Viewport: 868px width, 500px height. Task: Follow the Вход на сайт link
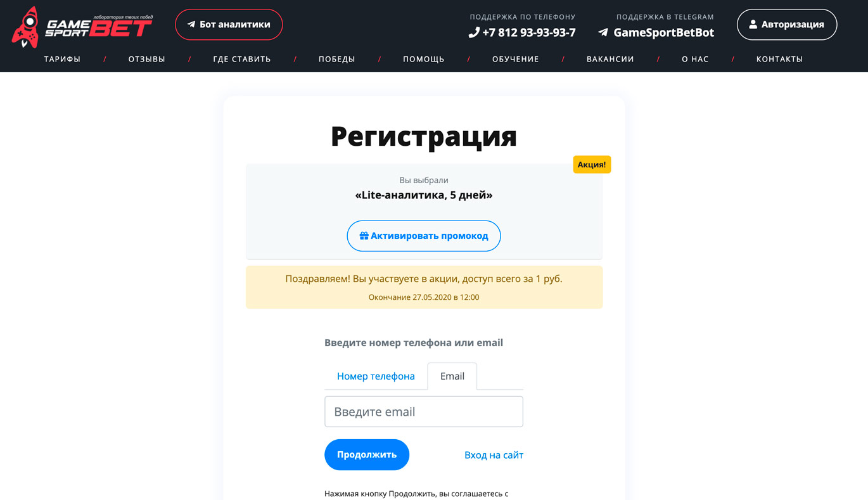click(x=494, y=455)
